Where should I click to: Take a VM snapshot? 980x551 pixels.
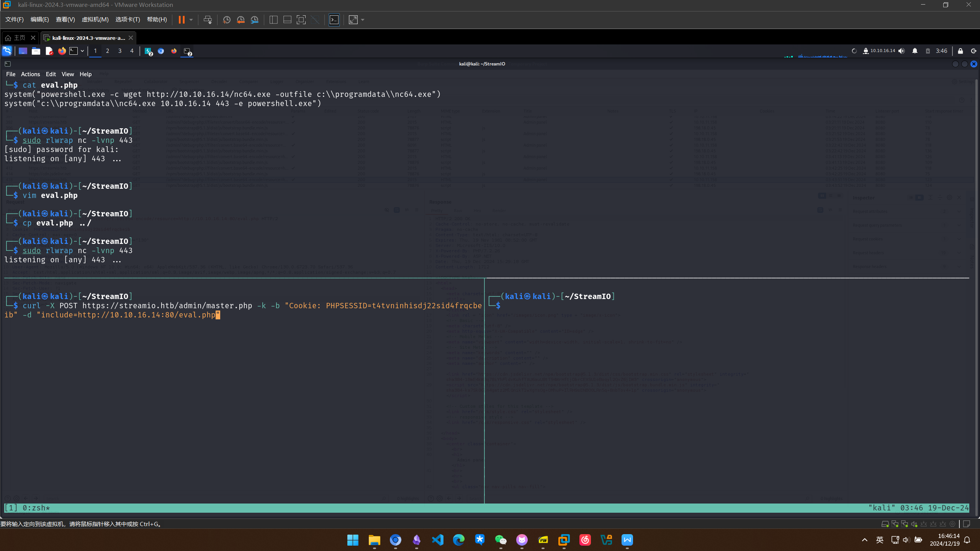tap(227, 20)
